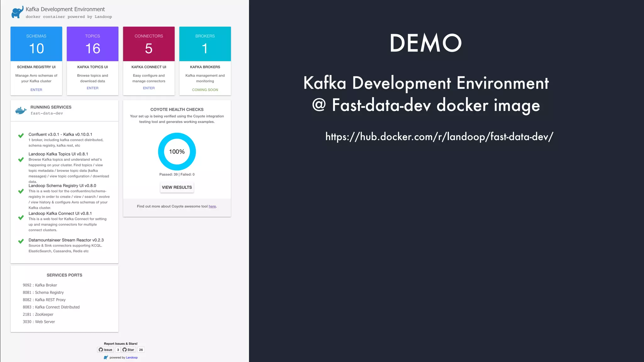The image size is (644, 362).
Task: Click the Landoop Schema Registry UI v0.8.0 heading
Action: coord(62,186)
